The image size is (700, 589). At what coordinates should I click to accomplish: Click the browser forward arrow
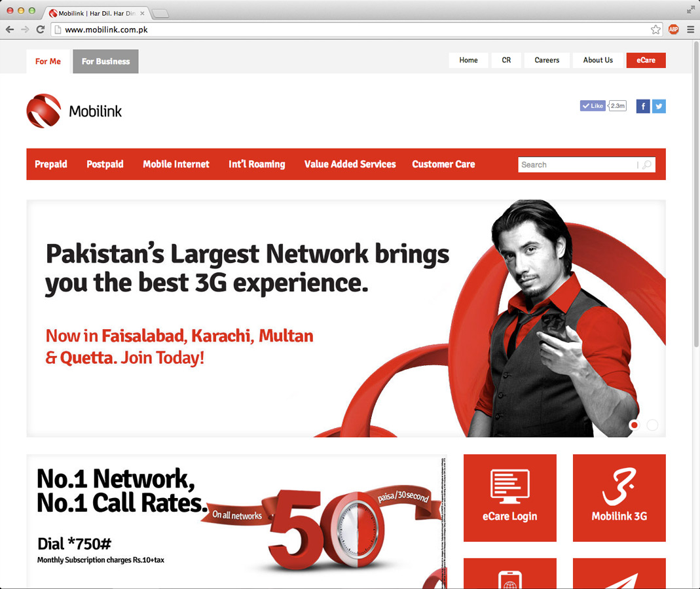pos(25,29)
